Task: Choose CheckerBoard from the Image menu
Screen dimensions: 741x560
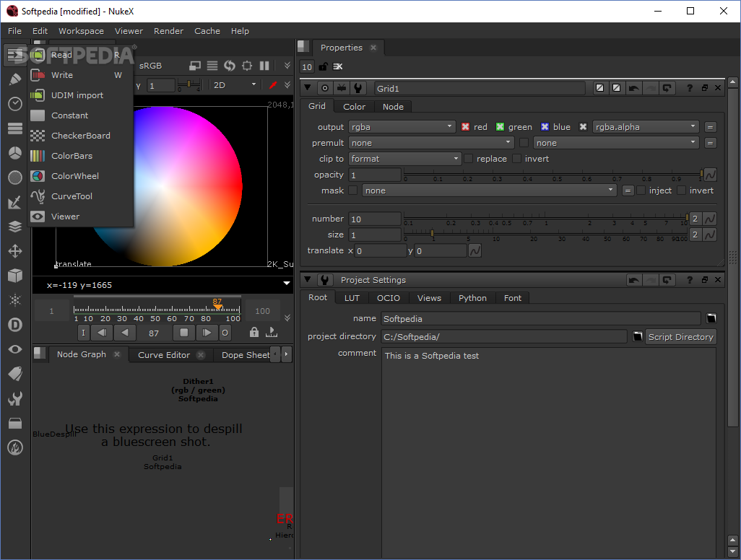Action: point(80,136)
